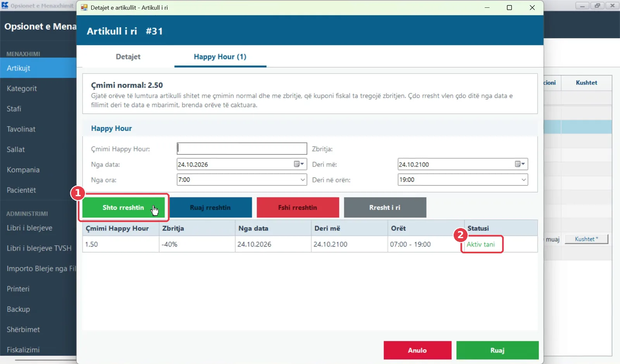Open calendar picker for Deri më
Viewport: 620px width, 364px height.
520,164
